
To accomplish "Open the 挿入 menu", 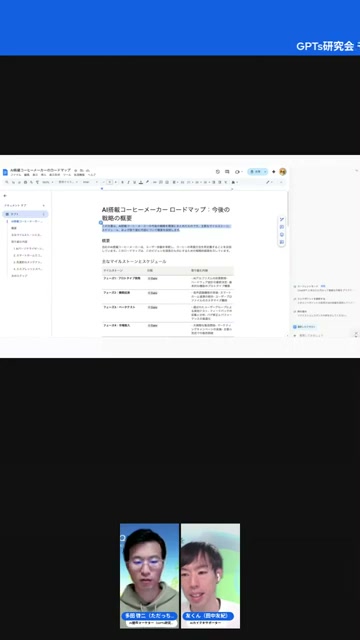I will point(43,175).
